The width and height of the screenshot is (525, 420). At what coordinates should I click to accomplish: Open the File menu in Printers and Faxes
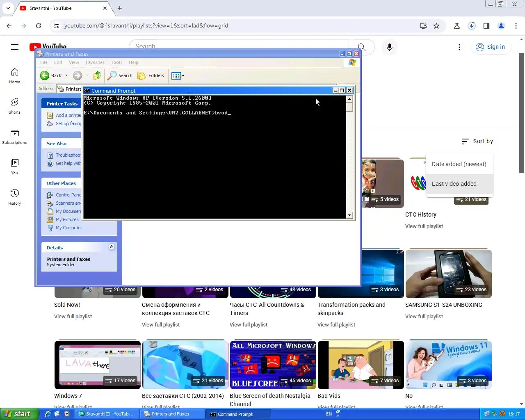point(44,62)
